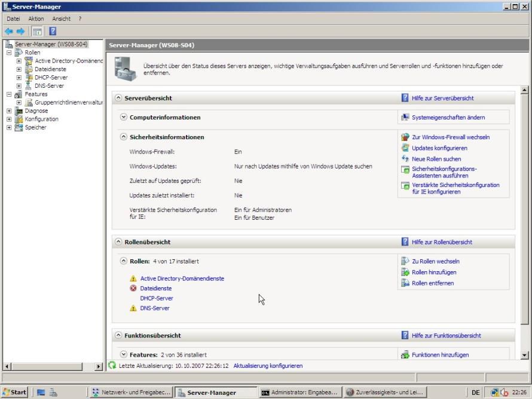Click tree pane horizontal scrollbar right arrow
Viewport: 532px width, 399px height.
click(99, 366)
